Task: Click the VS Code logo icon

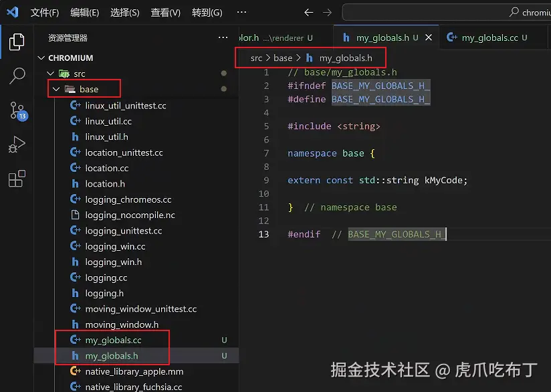Action: point(13,12)
